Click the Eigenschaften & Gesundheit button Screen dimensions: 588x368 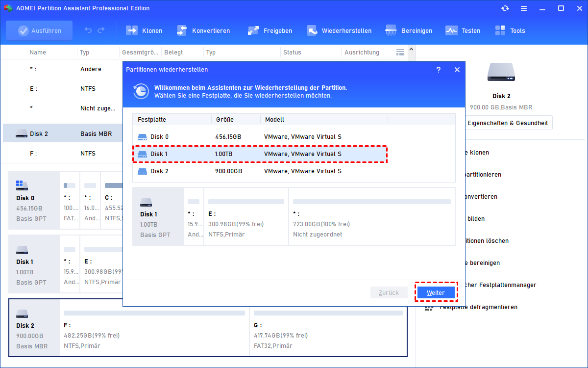(508, 123)
